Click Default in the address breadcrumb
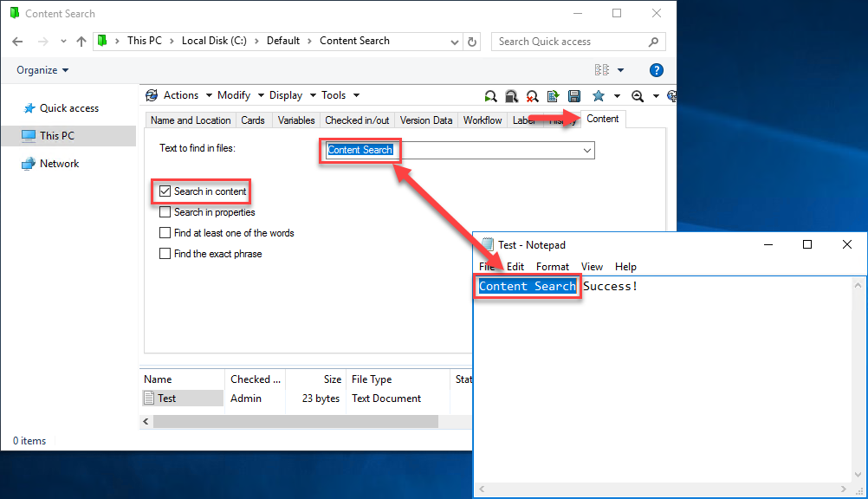 click(283, 41)
